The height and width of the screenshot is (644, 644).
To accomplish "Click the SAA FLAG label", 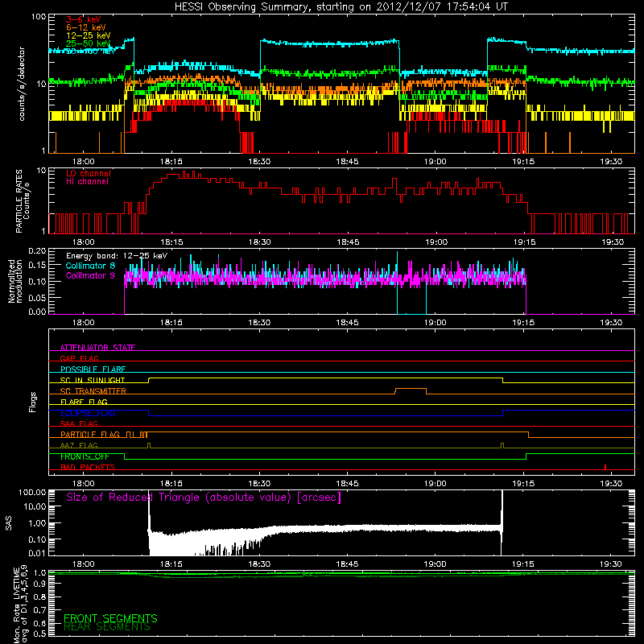I will (79, 423).
